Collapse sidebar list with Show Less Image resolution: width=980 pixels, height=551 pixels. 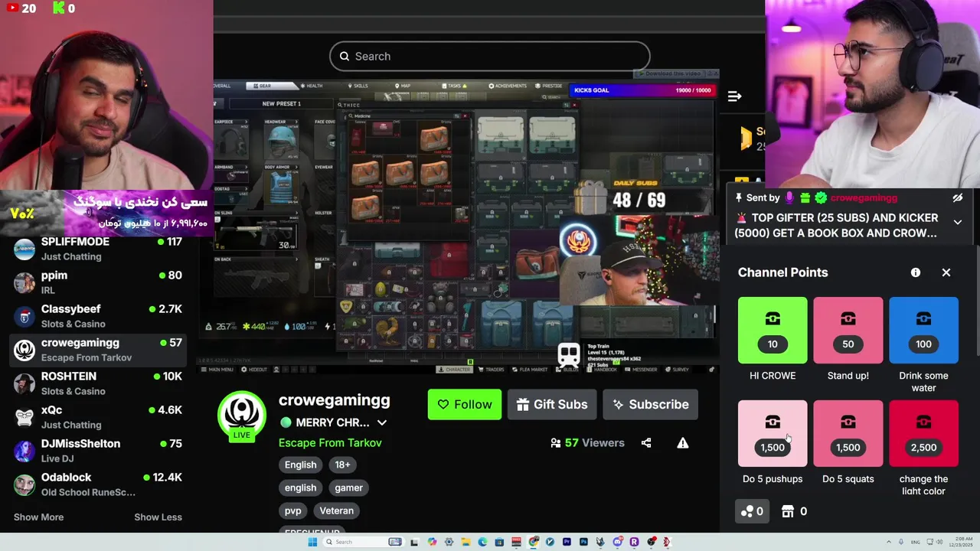[158, 517]
